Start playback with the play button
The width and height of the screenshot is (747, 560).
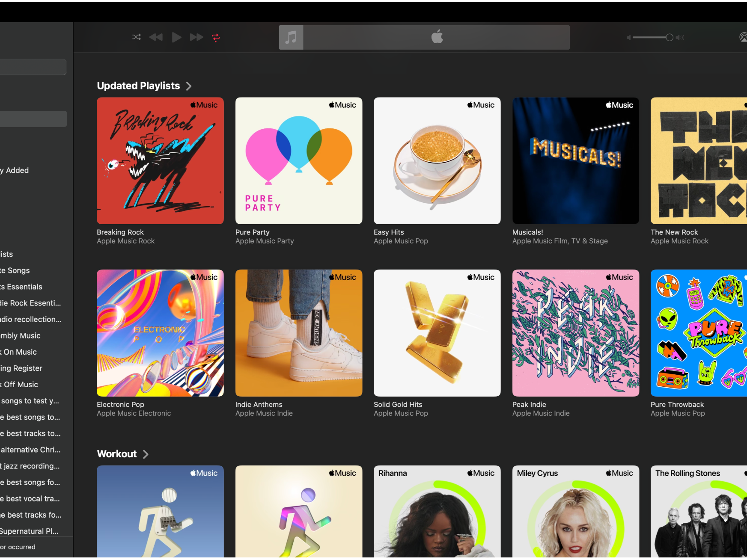(x=176, y=37)
